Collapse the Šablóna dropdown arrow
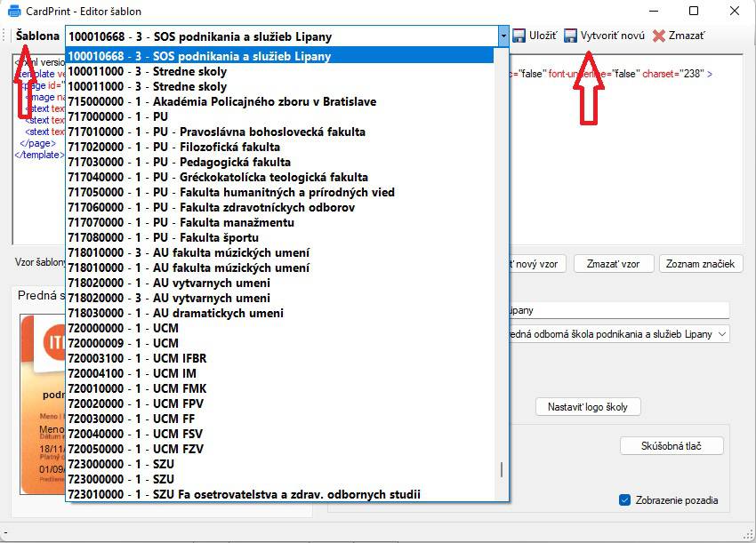This screenshot has height=543, width=756. 503,36
